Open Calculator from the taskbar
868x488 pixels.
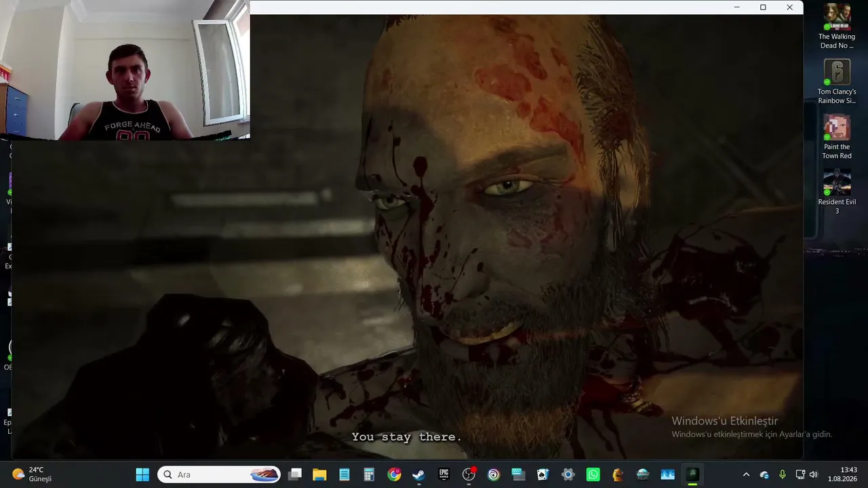[369, 474]
